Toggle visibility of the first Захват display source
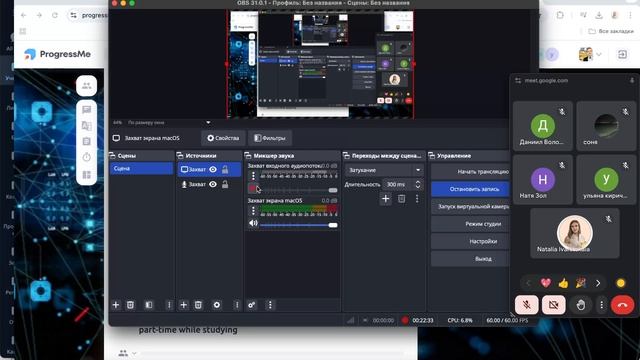This screenshot has width=640, height=360. point(213,169)
